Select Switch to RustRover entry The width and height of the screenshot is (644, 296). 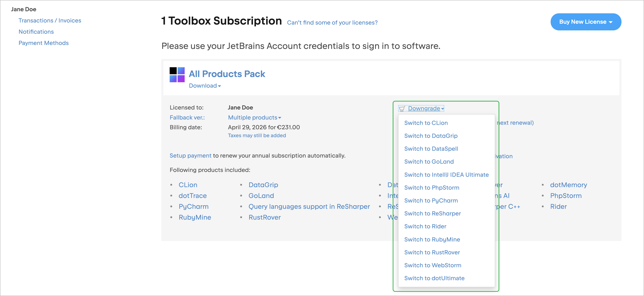[x=432, y=252]
